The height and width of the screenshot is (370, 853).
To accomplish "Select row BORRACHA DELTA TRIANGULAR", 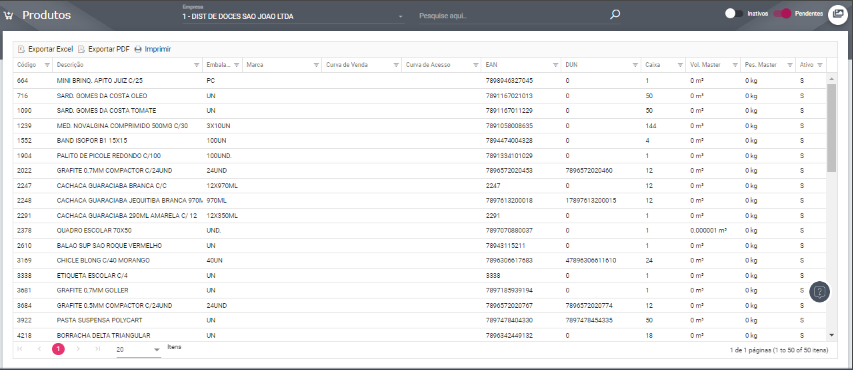I will 420,335.
